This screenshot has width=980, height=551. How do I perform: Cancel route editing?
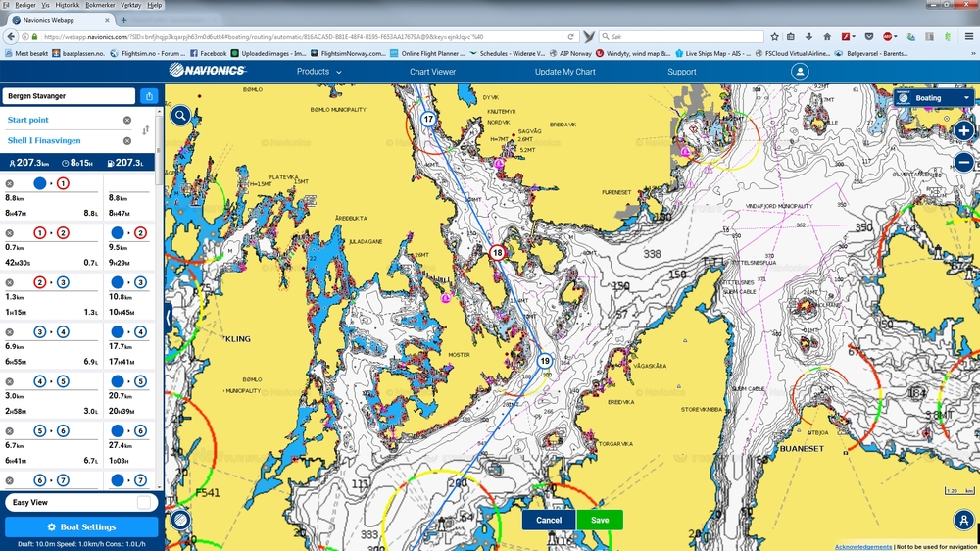tap(549, 520)
